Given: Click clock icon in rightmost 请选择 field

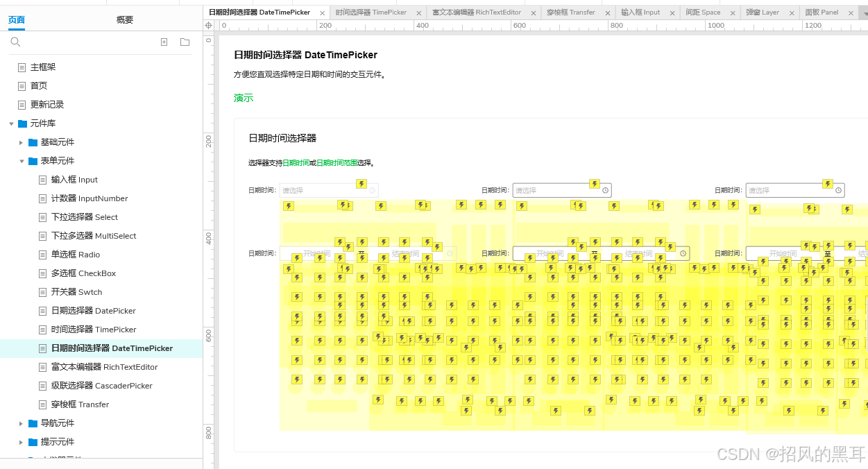Looking at the screenshot, I should 838,190.
